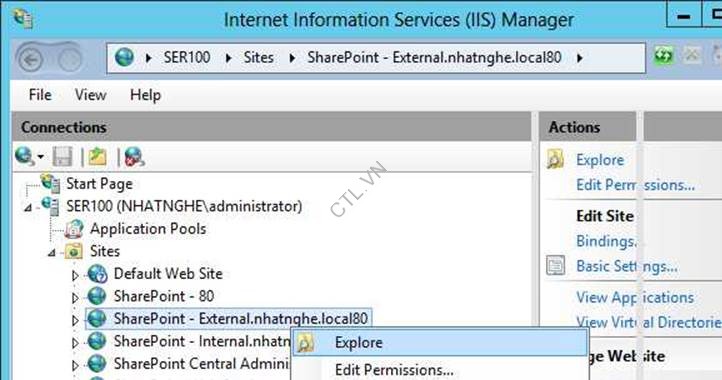
Task: Open the breadcrumb arrow after SER100
Action: (x=228, y=58)
